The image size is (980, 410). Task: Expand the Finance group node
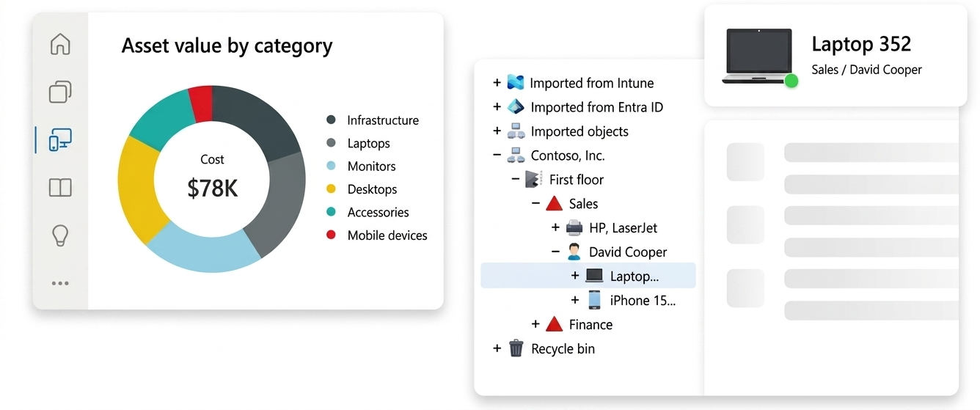point(536,324)
